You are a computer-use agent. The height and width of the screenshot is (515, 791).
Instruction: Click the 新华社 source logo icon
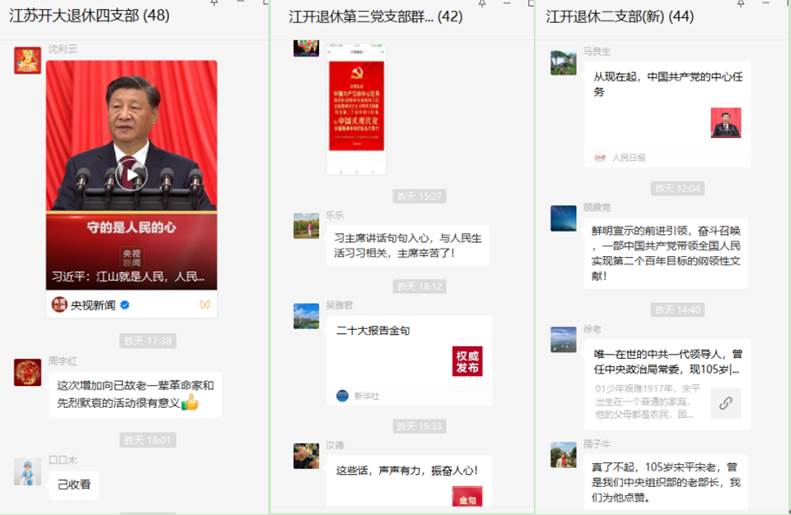pos(342,396)
